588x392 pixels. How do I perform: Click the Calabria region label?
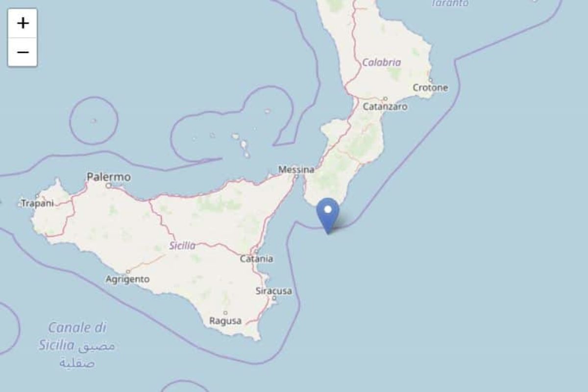[x=382, y=62]
